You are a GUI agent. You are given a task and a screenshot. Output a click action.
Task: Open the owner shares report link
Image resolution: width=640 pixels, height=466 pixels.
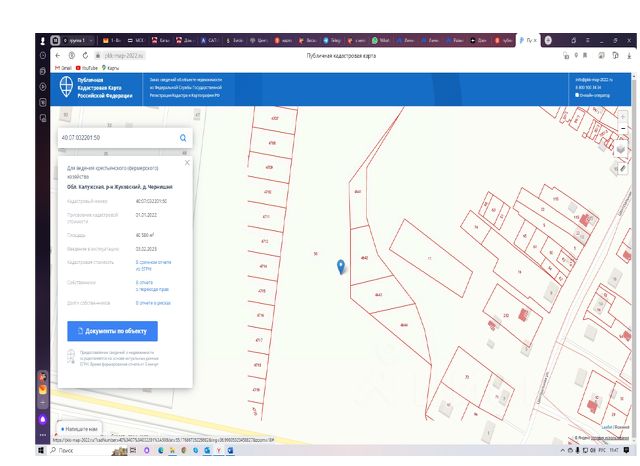tap(153, 301)
